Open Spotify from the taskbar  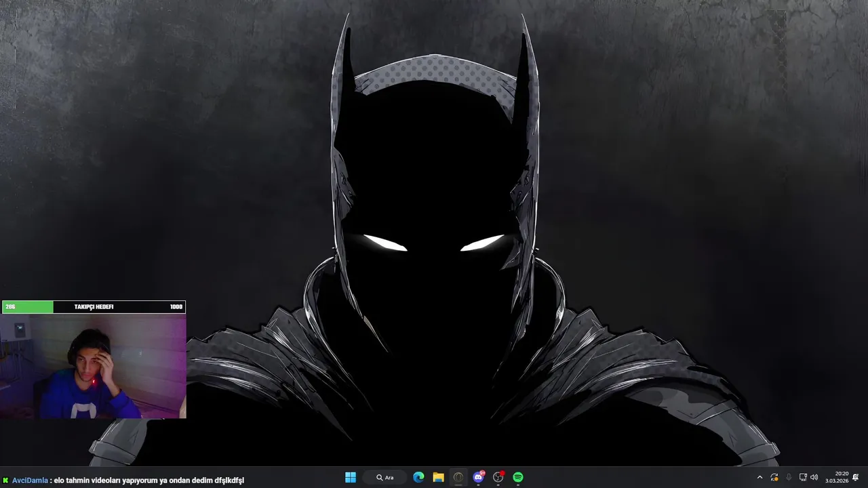click(x=518, y=477)
